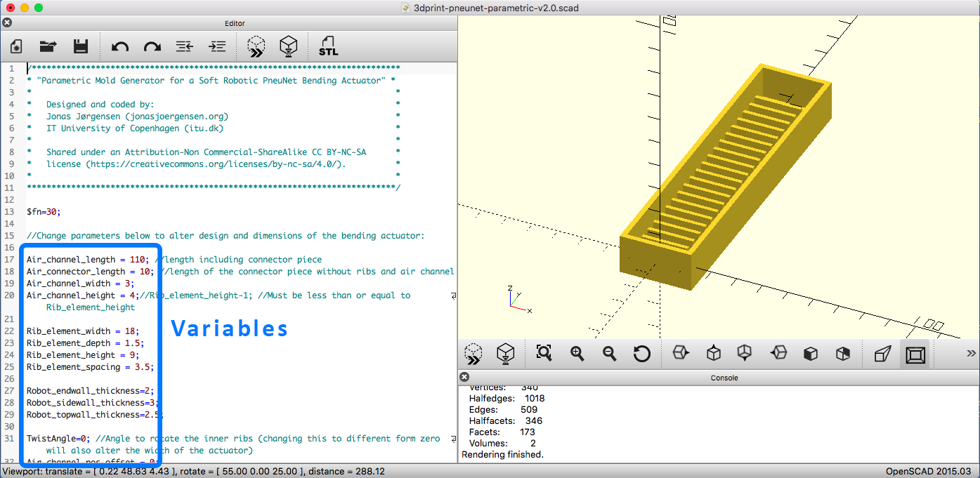Render the model from the editor toolbar

(289, 47)
